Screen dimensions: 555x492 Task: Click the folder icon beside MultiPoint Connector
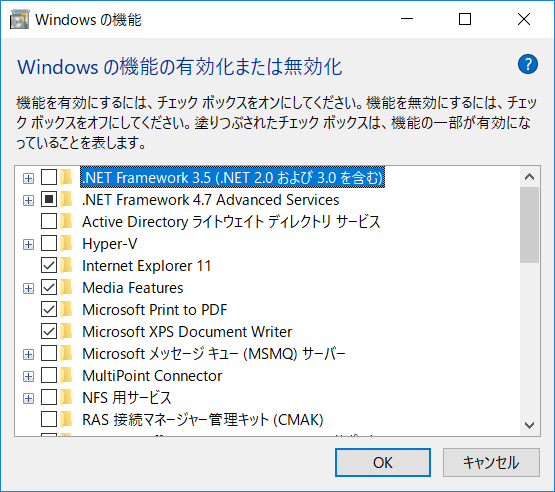(66, 376)
